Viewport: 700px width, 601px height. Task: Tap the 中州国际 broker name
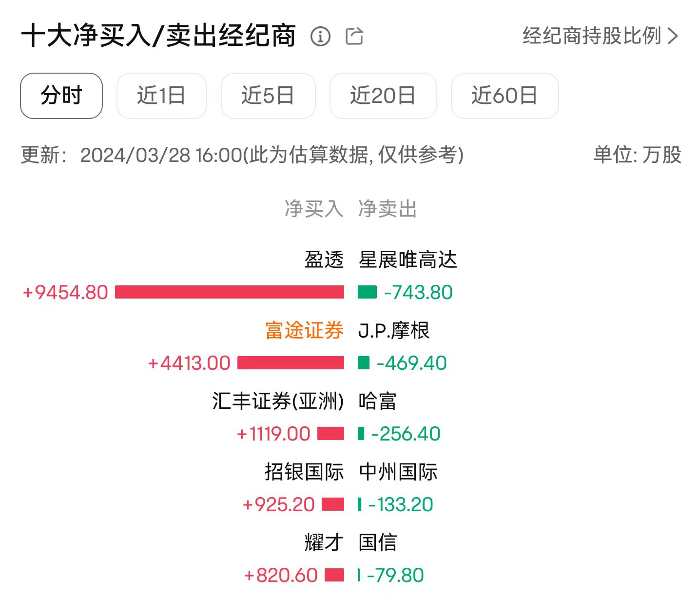[398, 472]
